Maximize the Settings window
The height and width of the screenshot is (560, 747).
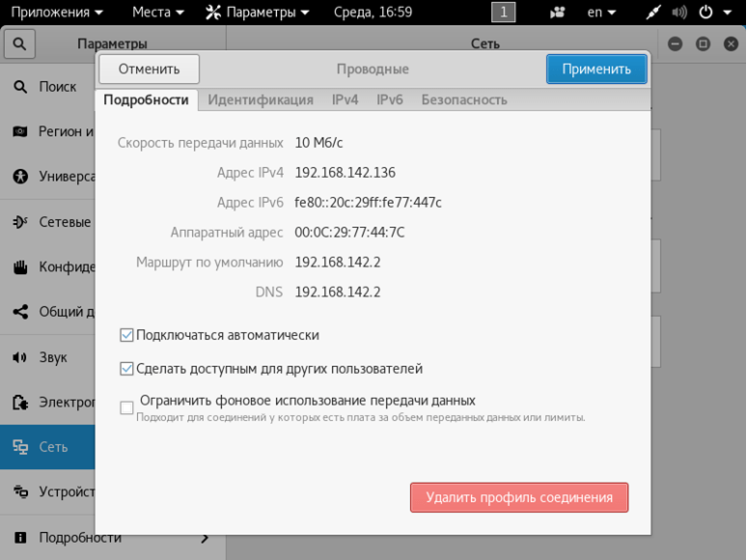tap(703, 44)
